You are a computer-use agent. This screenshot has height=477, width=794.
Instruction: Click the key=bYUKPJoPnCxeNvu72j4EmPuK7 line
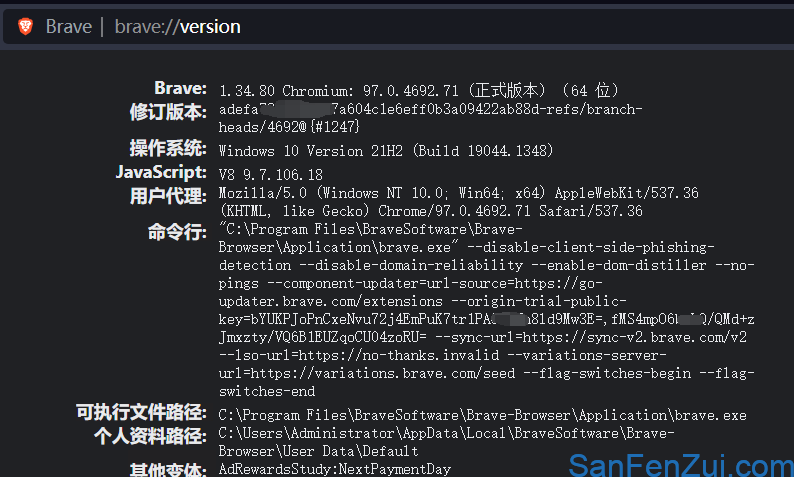pos(487,320)
